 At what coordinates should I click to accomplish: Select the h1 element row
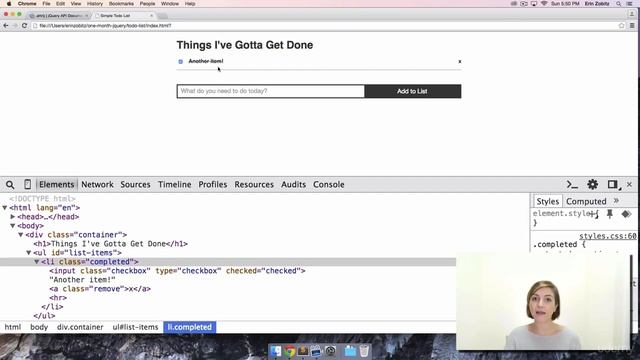(x=111, y=244)
